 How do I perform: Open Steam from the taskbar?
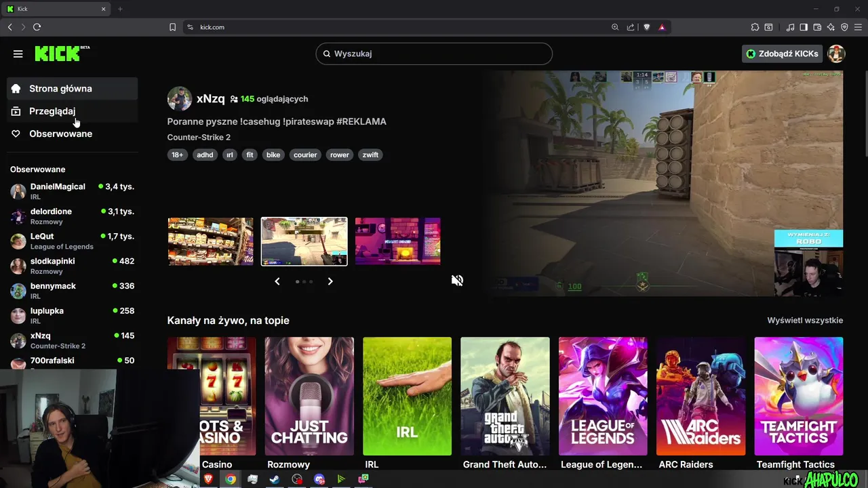(x=275, y=479)
